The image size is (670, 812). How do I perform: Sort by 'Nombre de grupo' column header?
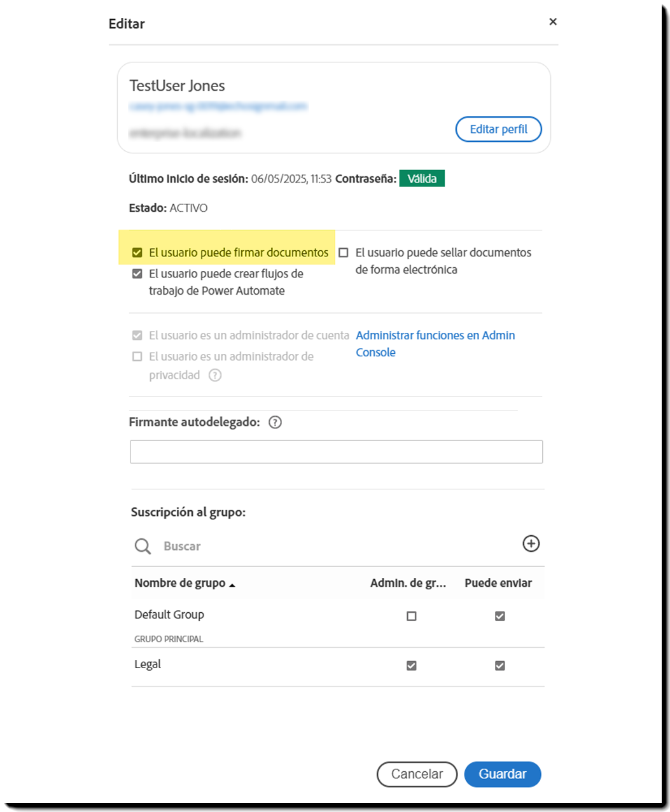pyautogui.click(x=185, y=583)
